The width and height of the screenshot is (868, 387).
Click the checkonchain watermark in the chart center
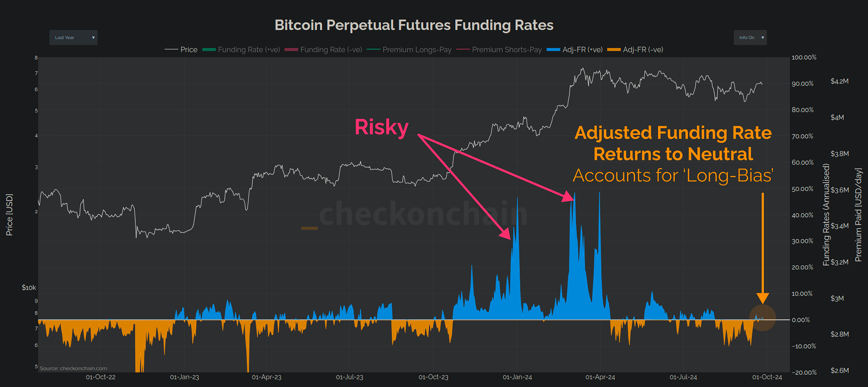click(x=423, y=215)
